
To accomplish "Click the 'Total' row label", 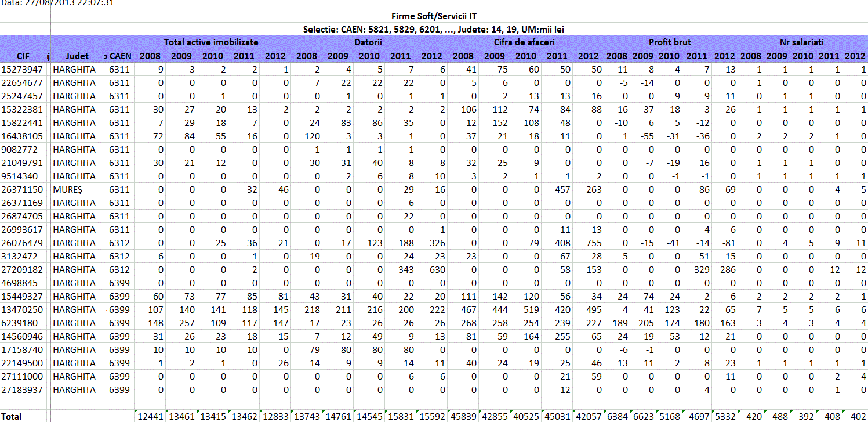I will coord(12,416).
